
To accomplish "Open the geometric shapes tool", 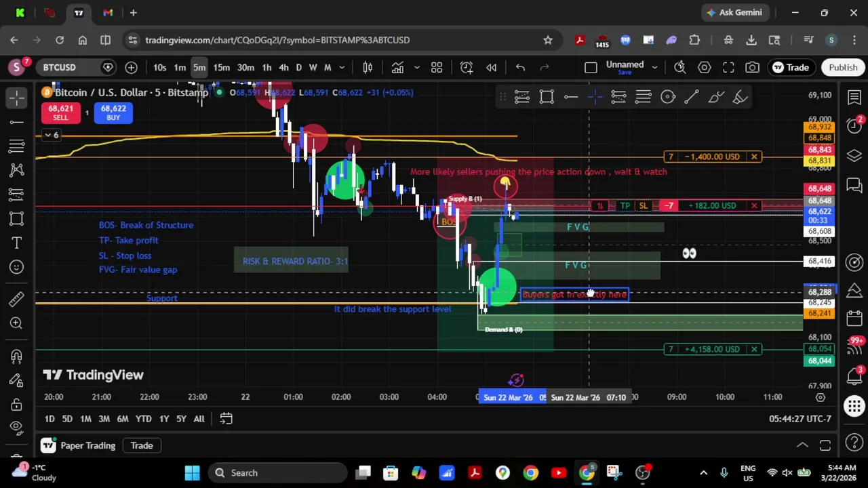I will coord(17,219).
